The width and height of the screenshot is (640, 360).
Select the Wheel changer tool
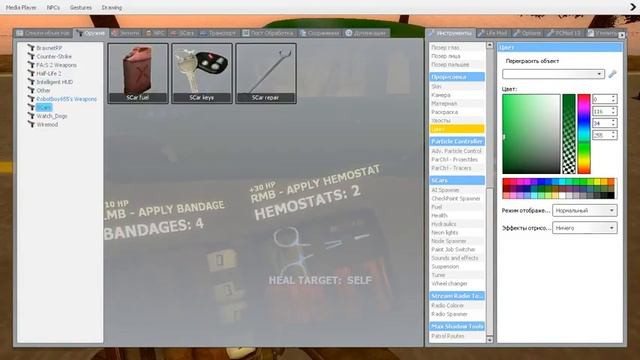click(x=457, y=283)
